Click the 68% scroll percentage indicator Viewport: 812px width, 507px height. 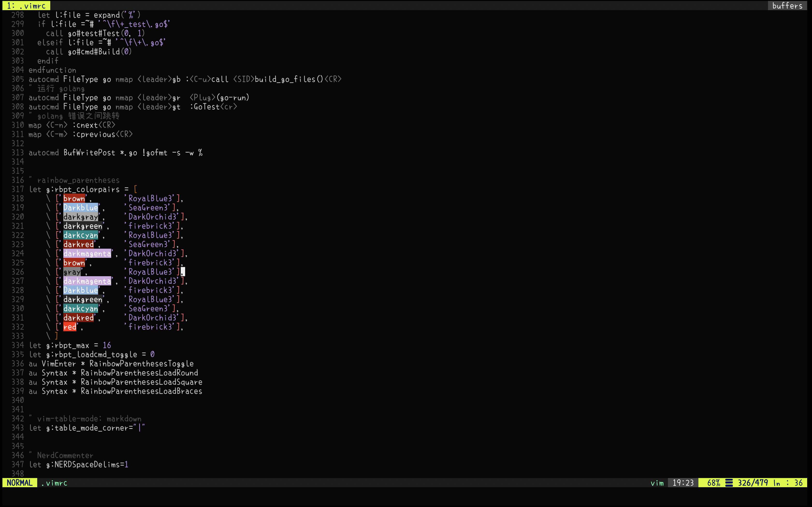tap(713, 483)
